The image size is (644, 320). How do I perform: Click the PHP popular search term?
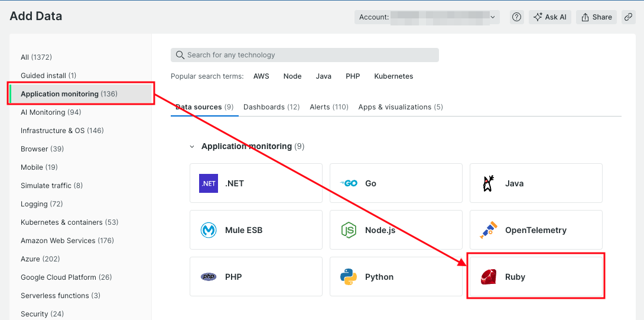pyautogui.click(x=353, y=76)
